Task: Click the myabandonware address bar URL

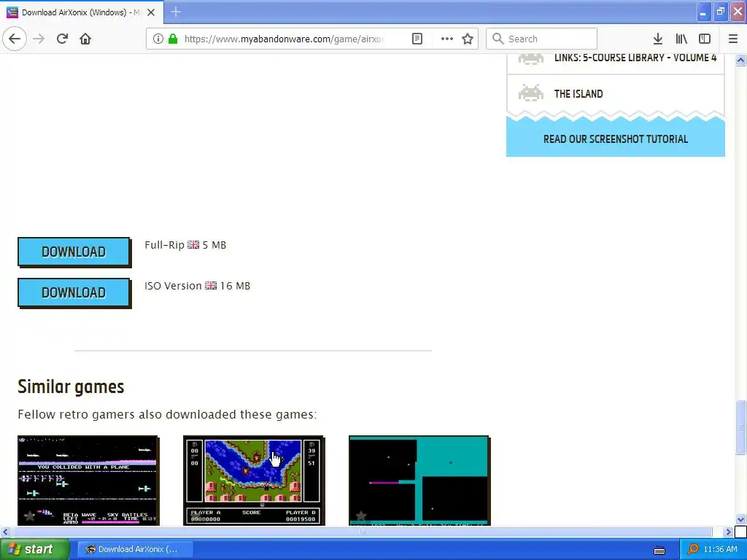Action: pyautogui.click(x=284, y=39)
